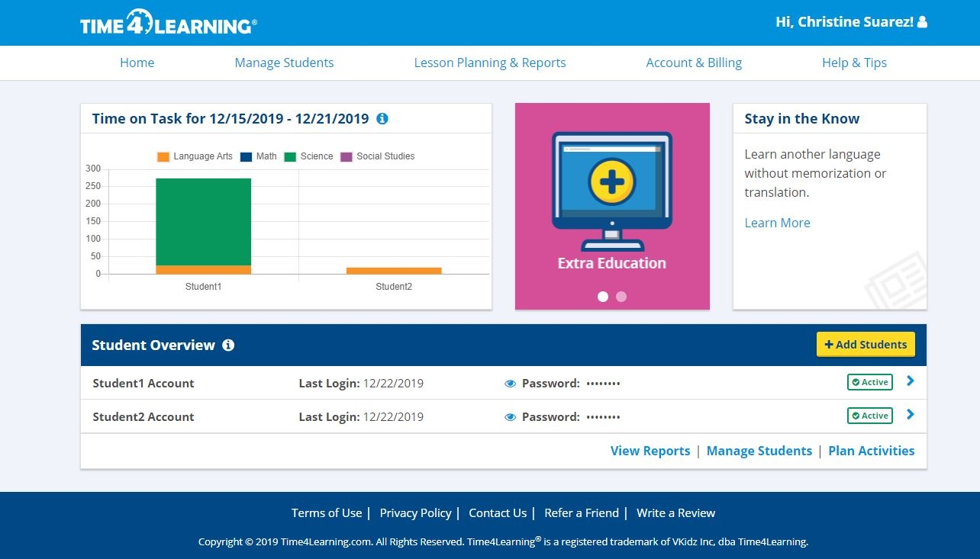Click the info icon next to Student Overview
Screen dimensions: 980x559
pos(228,345)
